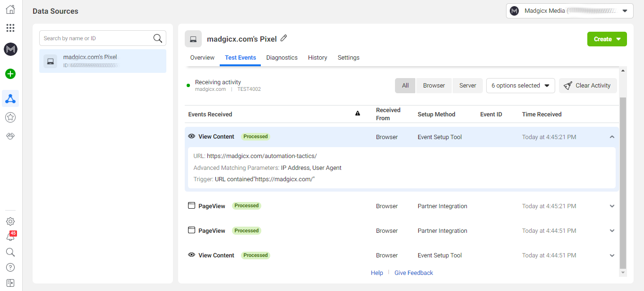Open the Help question mark icon
This screenshot has width=644, height=291.
click(10, 267)
